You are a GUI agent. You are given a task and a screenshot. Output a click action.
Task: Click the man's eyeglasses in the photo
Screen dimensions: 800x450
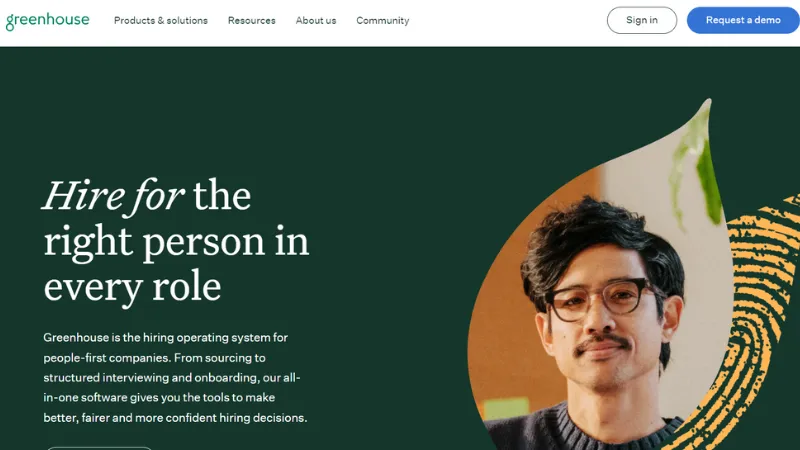pos(600,299)
